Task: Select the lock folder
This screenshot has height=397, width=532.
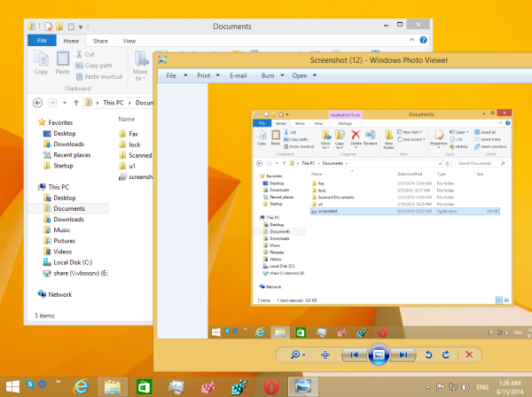Action: tap(130, 144)
